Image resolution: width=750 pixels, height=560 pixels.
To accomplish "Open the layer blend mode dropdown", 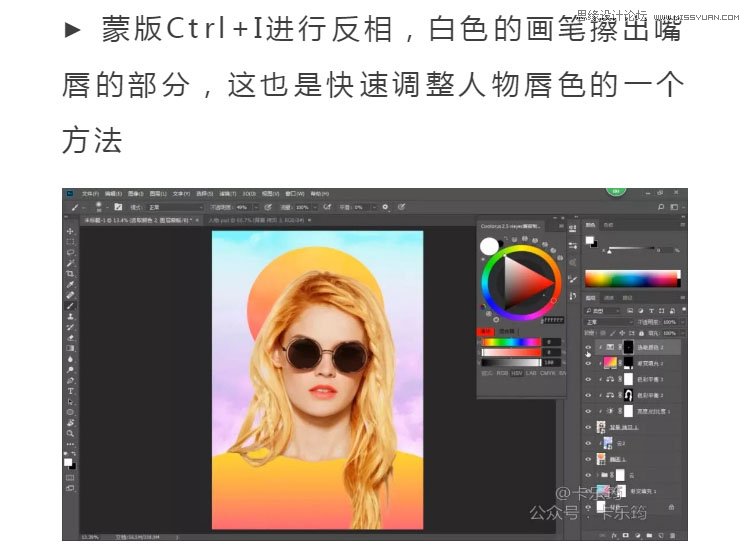I will (612, 322).
